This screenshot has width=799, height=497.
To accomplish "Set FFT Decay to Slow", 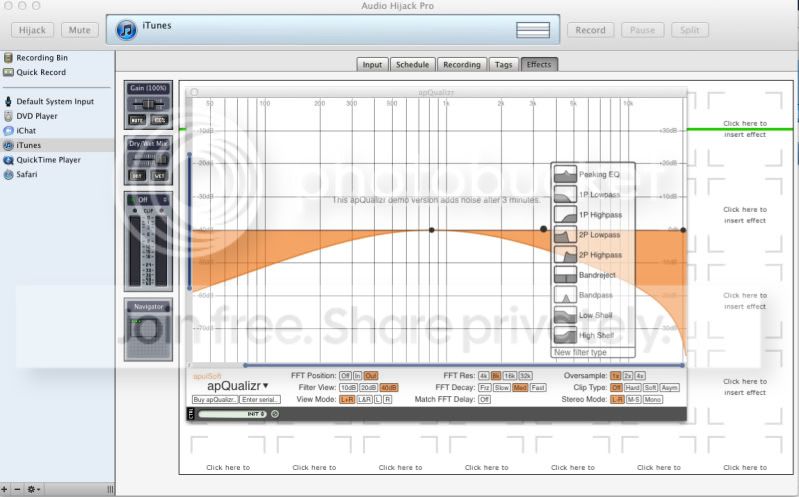I will pos(502,387).
